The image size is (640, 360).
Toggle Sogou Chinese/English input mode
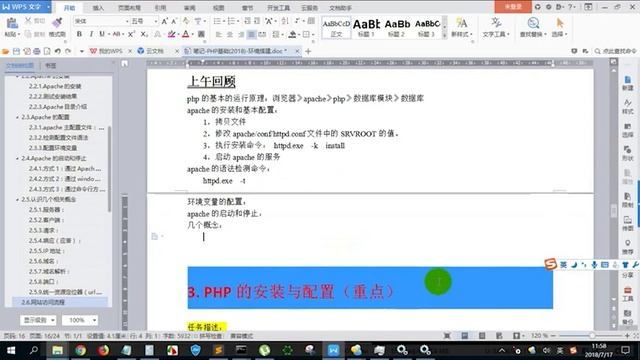coord(564,265)
